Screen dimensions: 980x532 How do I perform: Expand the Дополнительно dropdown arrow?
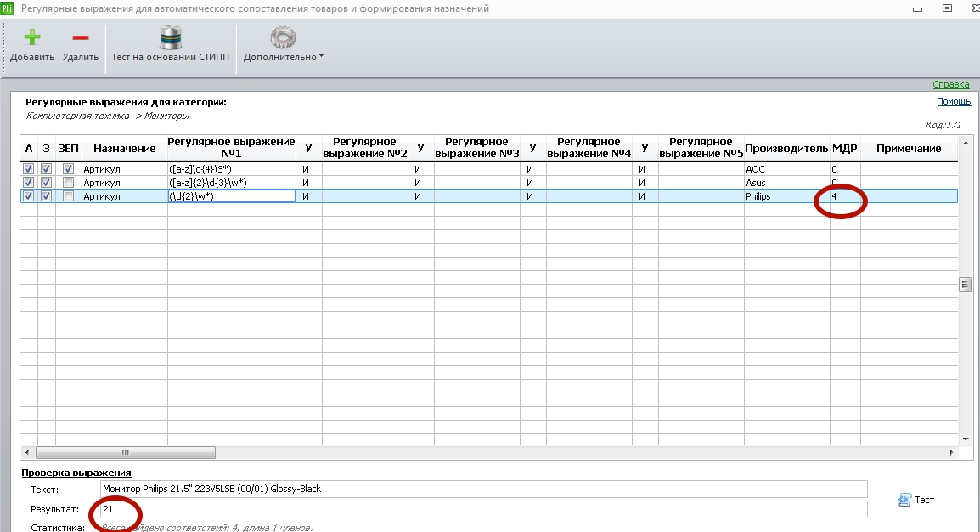(321, 56)
